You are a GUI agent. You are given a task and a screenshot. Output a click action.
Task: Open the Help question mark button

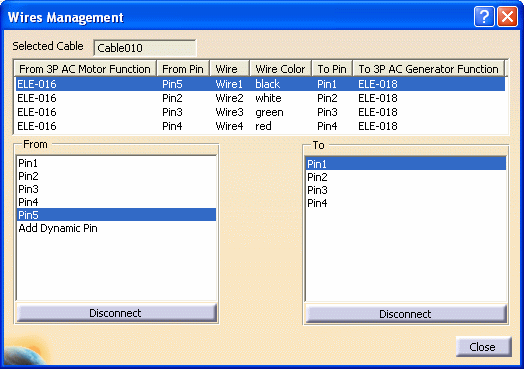484,16
